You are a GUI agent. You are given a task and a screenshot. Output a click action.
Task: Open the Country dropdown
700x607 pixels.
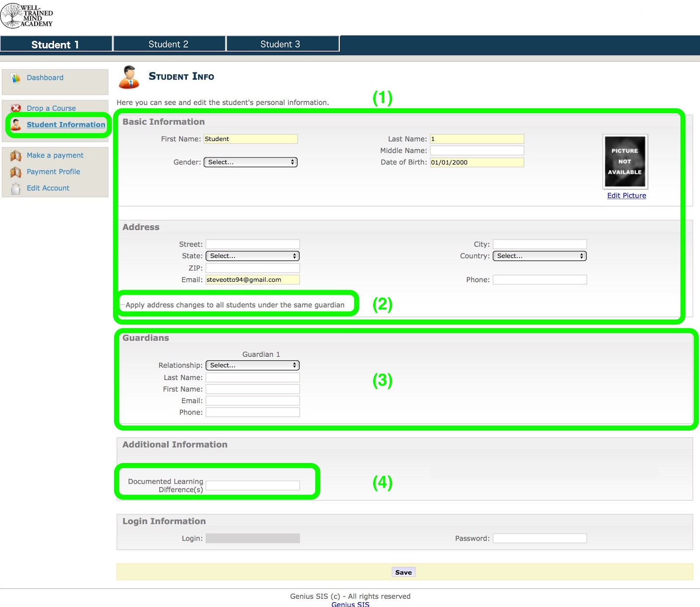click(539, 256)
